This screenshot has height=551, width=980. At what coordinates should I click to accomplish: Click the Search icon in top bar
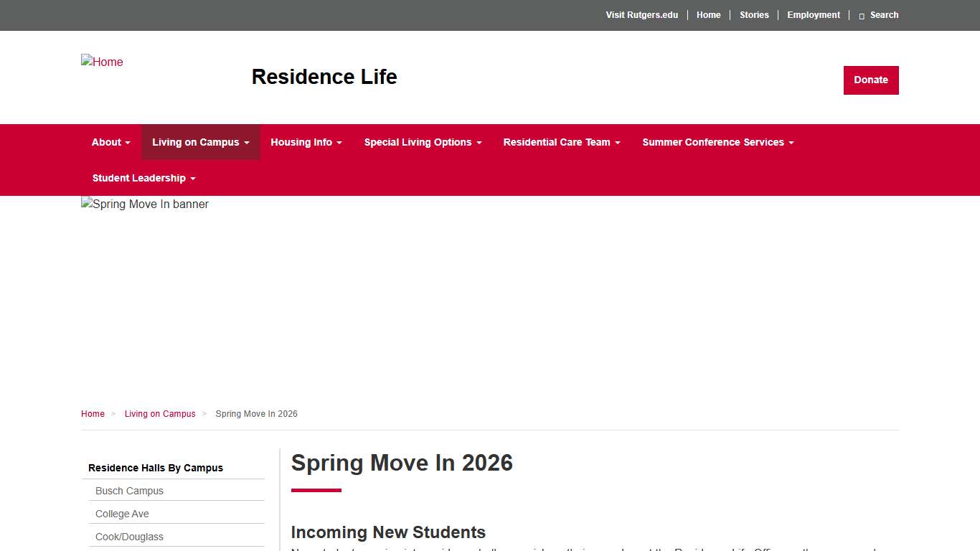coord(879,15)
